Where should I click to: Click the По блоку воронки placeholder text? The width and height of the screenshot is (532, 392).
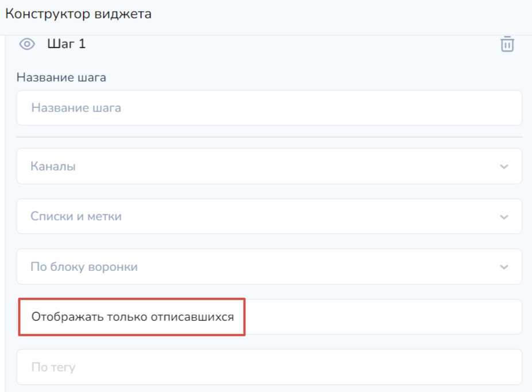click(x=84, y=267)
